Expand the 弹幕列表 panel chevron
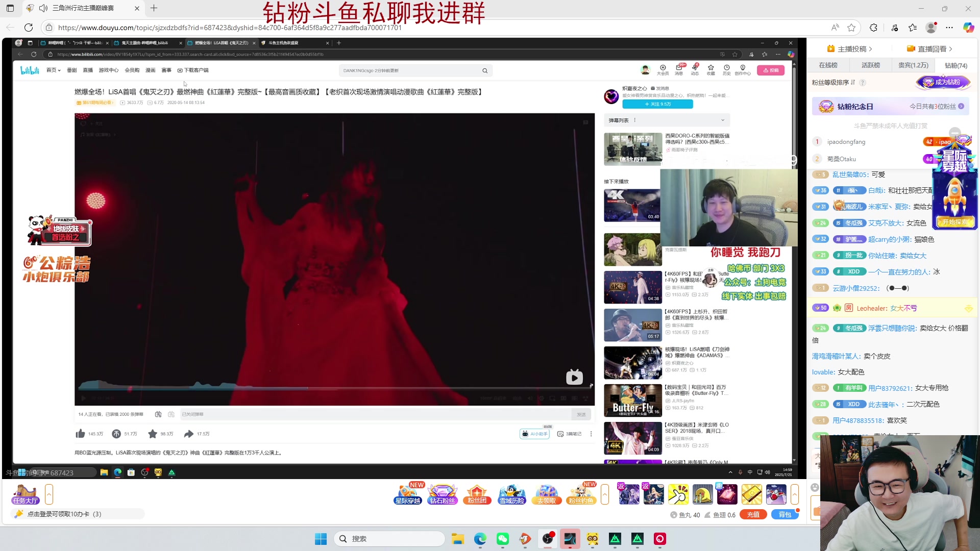The image size is (980, 551). (x=723, y=120)
